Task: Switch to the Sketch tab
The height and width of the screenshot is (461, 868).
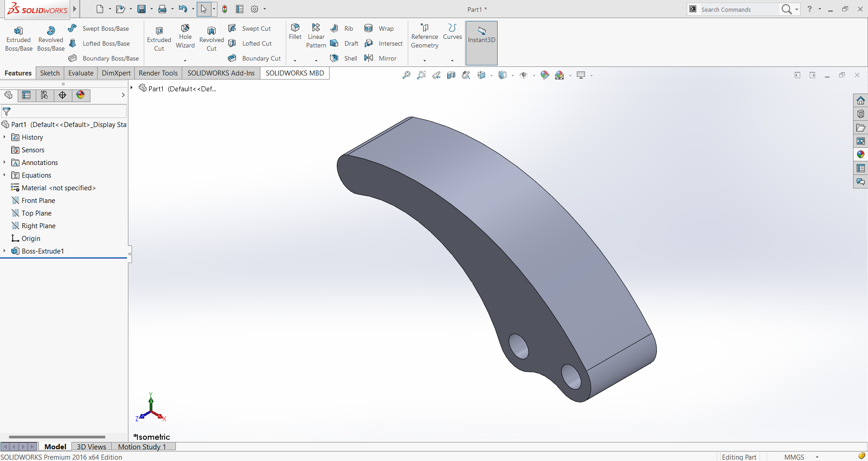Action: (x=50, y=73)
